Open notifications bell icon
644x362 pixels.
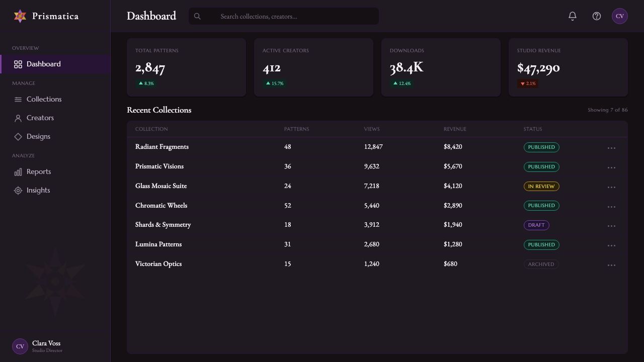tap(573, 16)
